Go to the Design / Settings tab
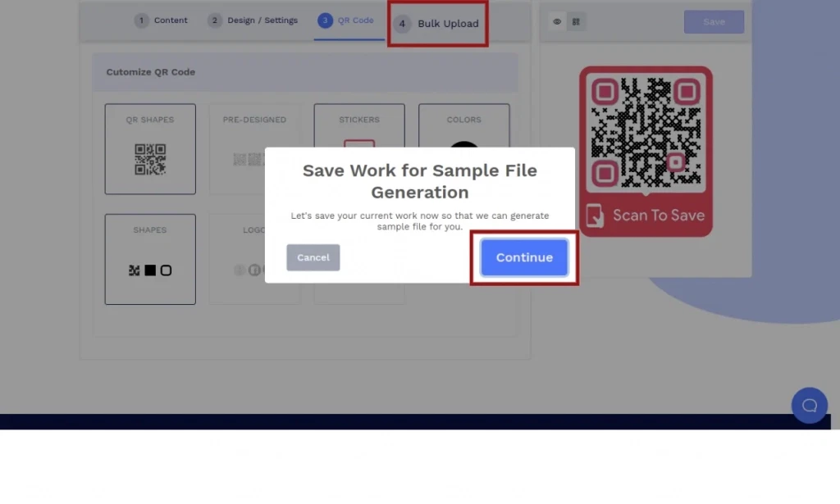840x504 pixels. 253,20
